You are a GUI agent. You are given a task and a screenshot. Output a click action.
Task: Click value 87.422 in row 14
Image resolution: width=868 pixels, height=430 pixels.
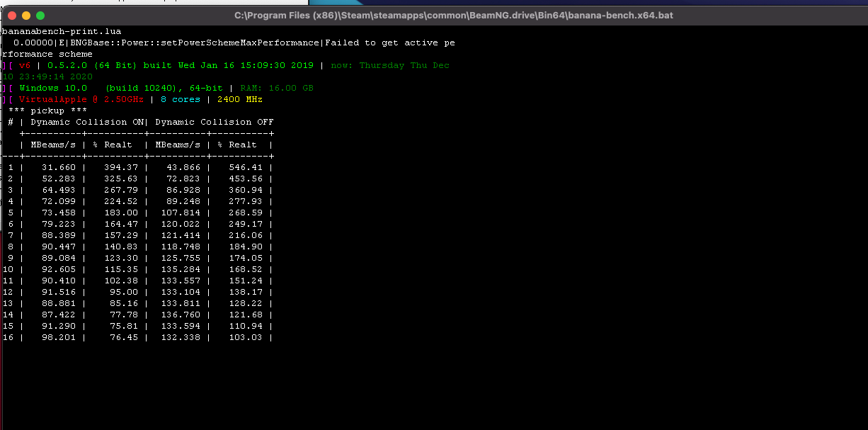coord(59,315)
